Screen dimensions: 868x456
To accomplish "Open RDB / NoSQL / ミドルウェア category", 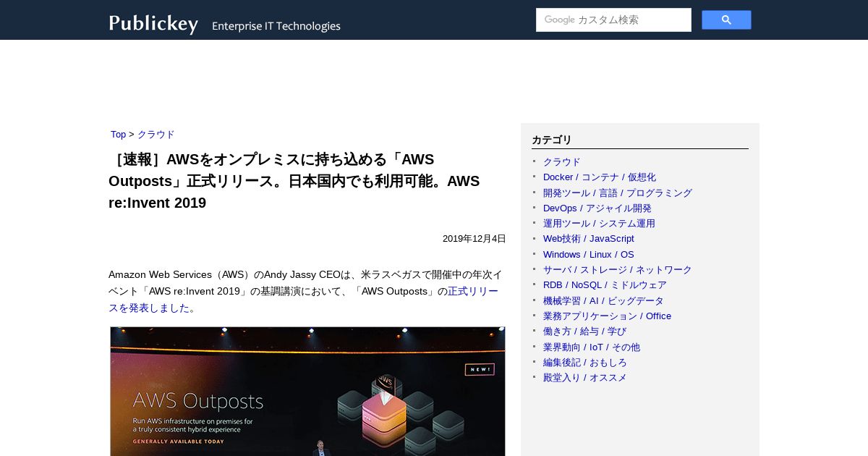I will click(x=605, y=285).
